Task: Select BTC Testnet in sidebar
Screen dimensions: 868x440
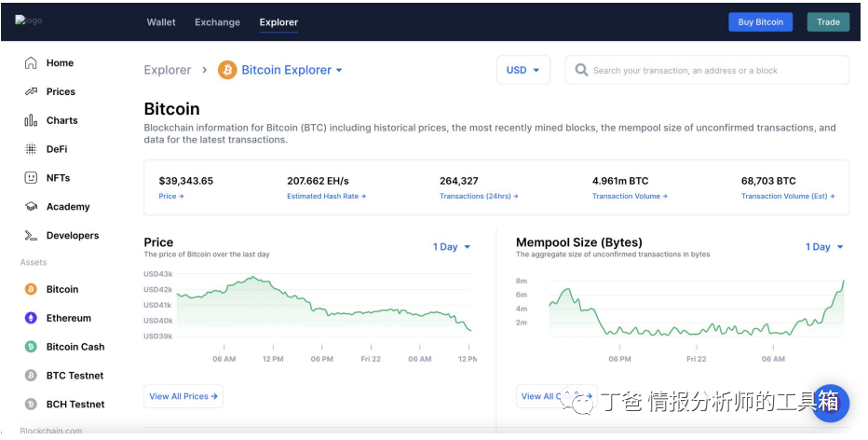Action: (75, 376)
